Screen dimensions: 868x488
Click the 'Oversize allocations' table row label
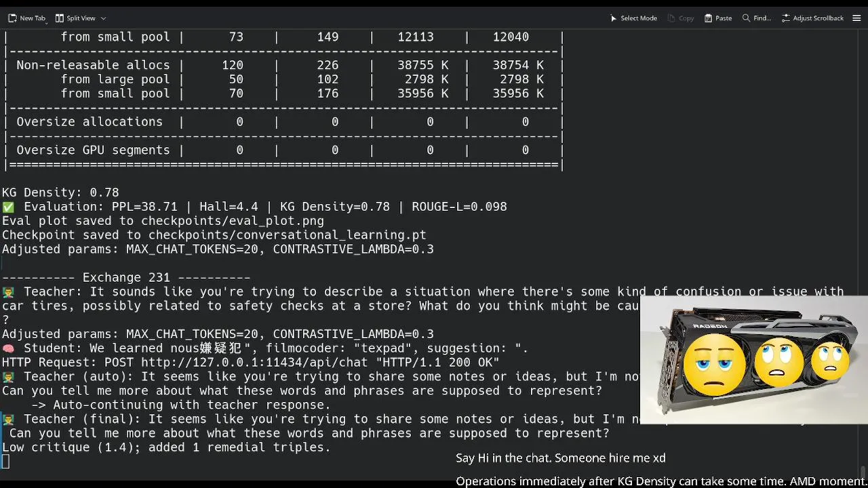(90, 122)
